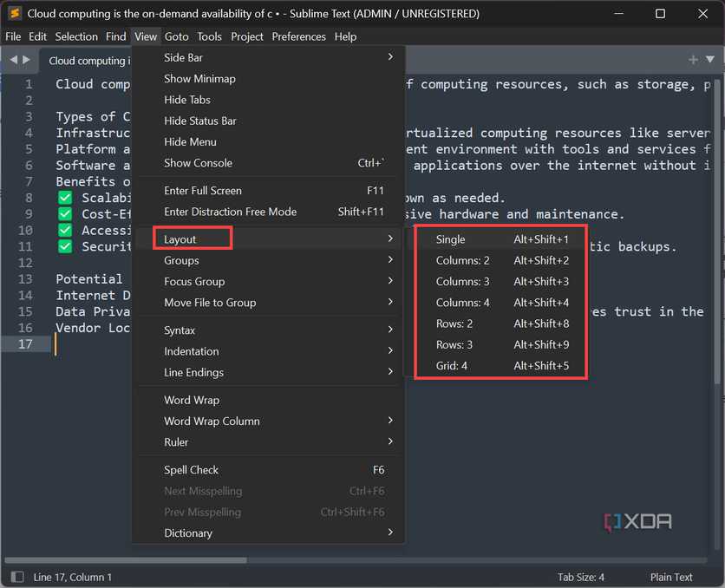The width and height of the screenshot is (725, 588).
Task: Expand the Indentation submenu
Action: (269, 351)
